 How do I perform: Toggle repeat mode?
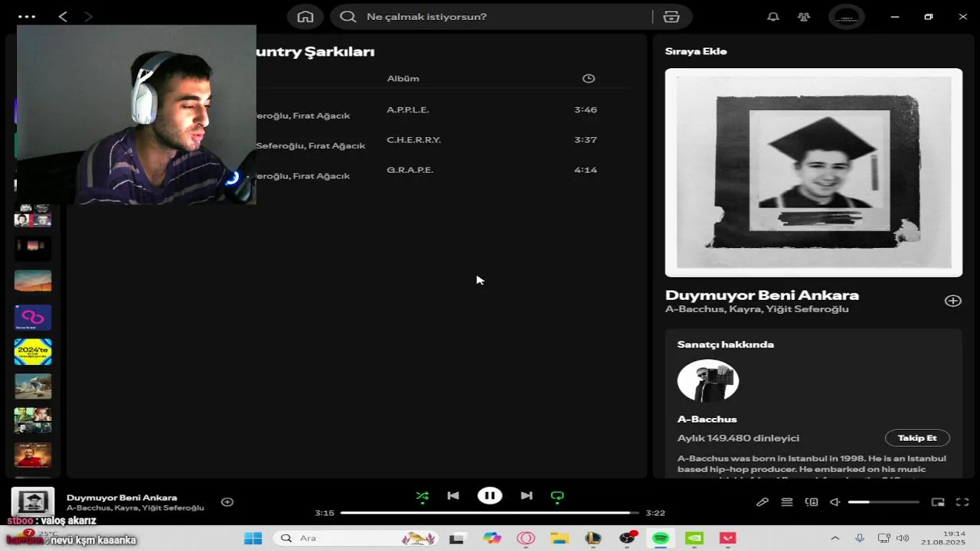[x=557, y=497]
